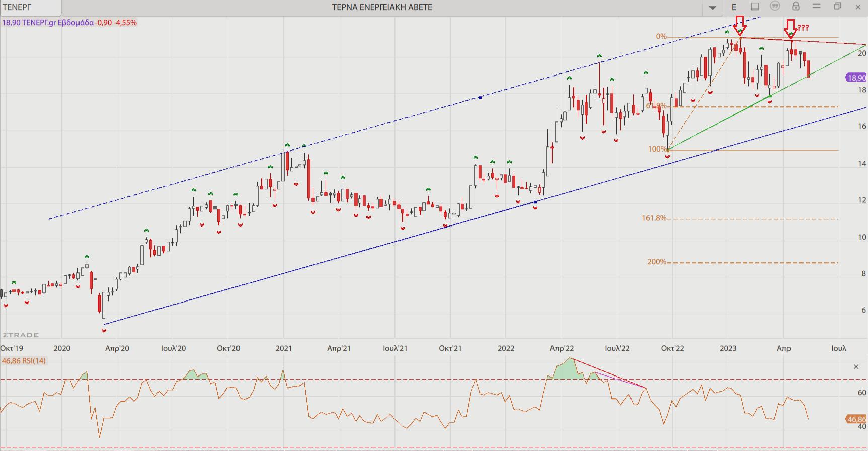This screenshot has width=868, height=451.
Task: Open the chart dropdown arrow in title bar
Action: [713, 8]
